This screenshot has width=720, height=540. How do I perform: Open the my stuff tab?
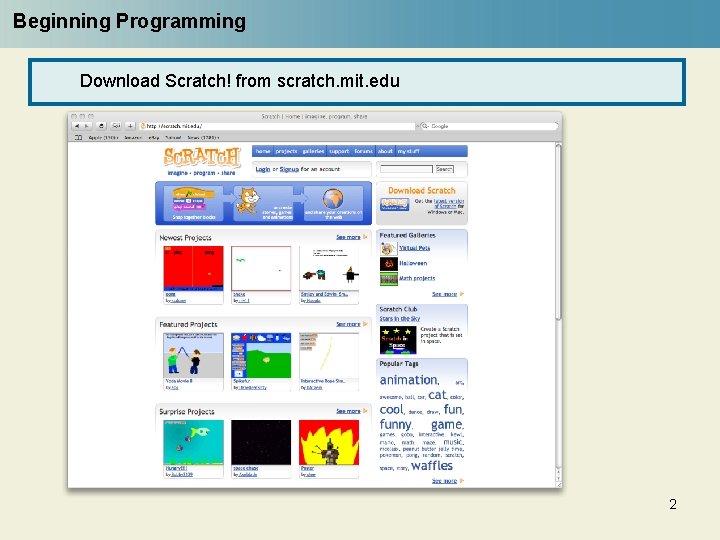click(x=408, y=151)
